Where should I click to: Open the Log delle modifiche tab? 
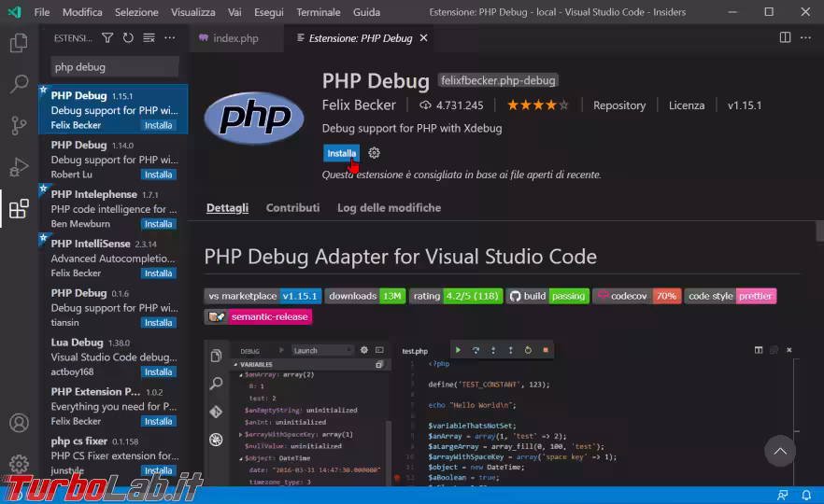(389, 207)
